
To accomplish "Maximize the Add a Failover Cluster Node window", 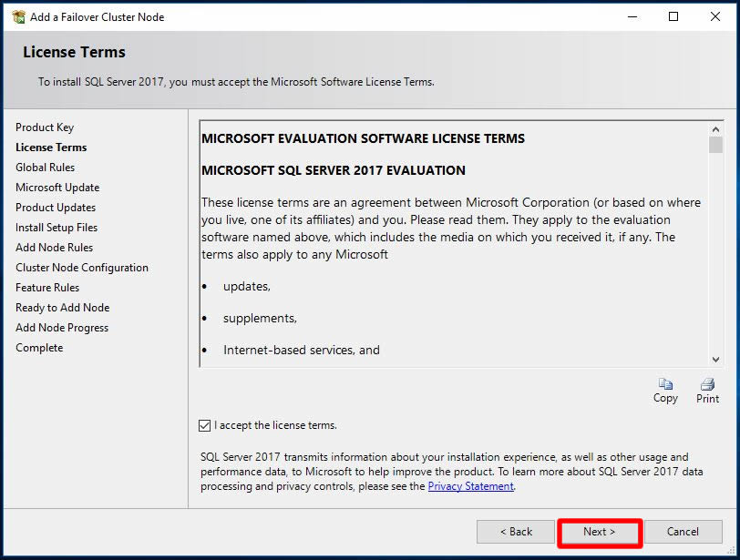I will click(x=673, y=16).
